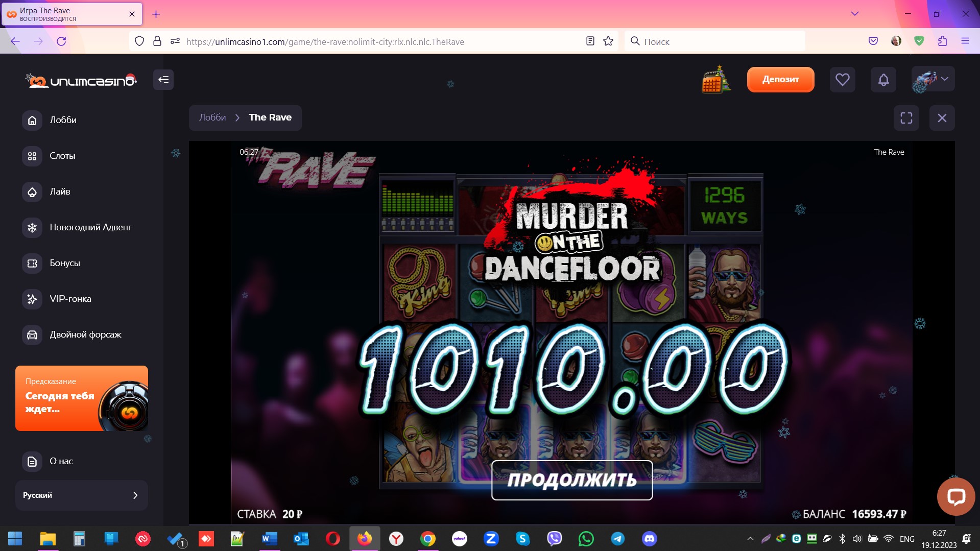Open the Pocket save icon
The image size is (980, 551).
tap(873, 41)
